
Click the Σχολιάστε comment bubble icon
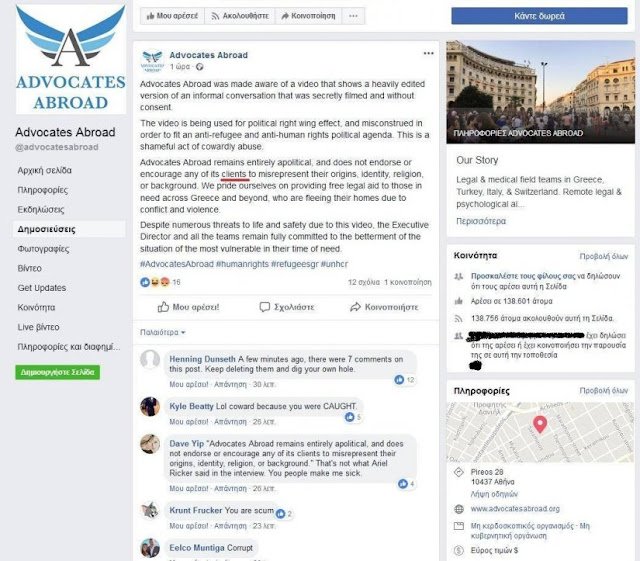(x=265, y=307)
